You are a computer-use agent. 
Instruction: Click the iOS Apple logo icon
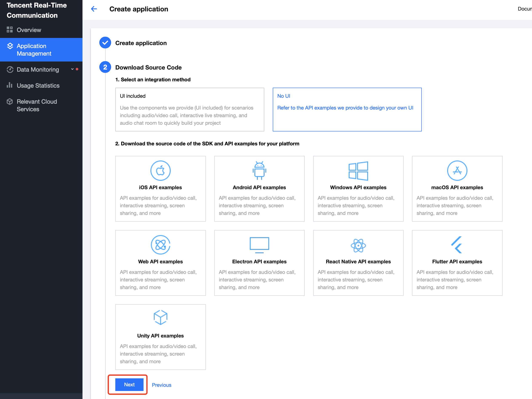pyautogui.click(x=160, y=170)
